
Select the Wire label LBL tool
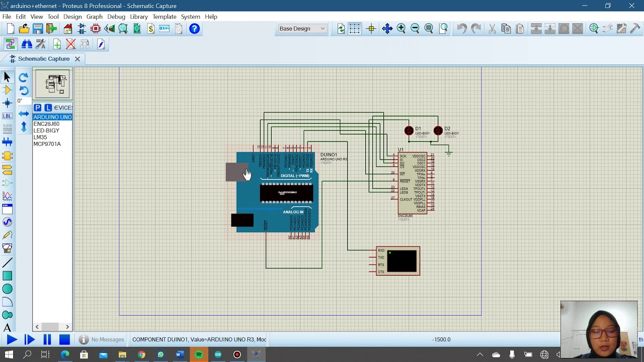[x=7, y=116]
